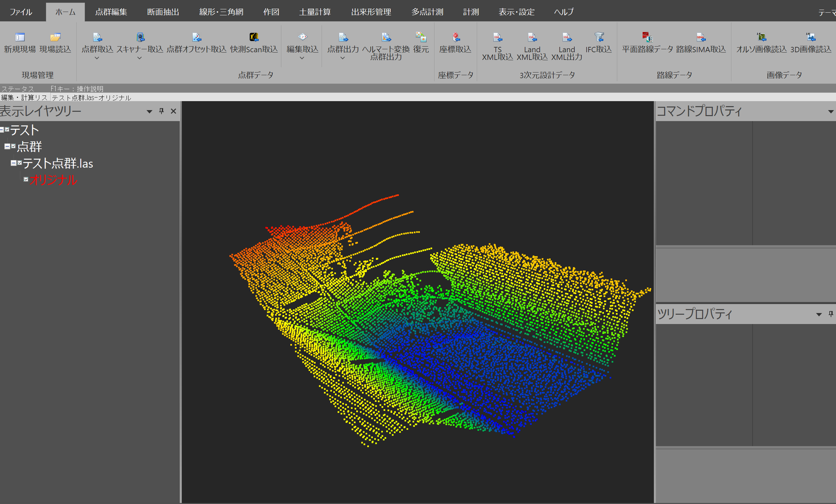The width and height of the screenshot is (836, 504).
Task: Select the テスト root tree item label
Action: (24, 130)
